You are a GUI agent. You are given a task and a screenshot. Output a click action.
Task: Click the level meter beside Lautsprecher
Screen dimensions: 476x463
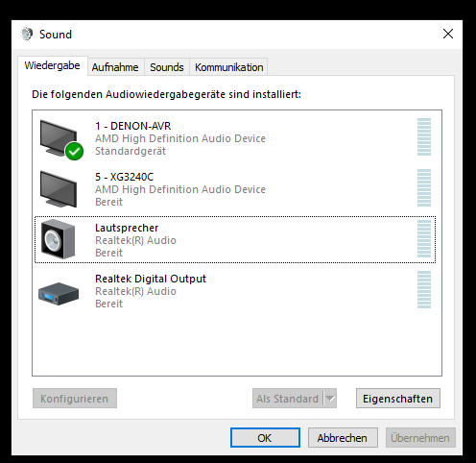(x=424, y=239)
